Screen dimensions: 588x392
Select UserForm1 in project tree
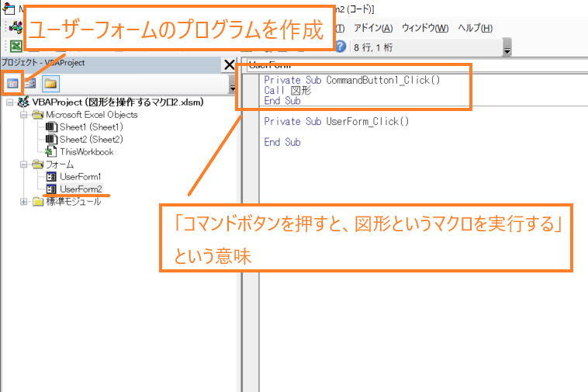pos(80,177)
